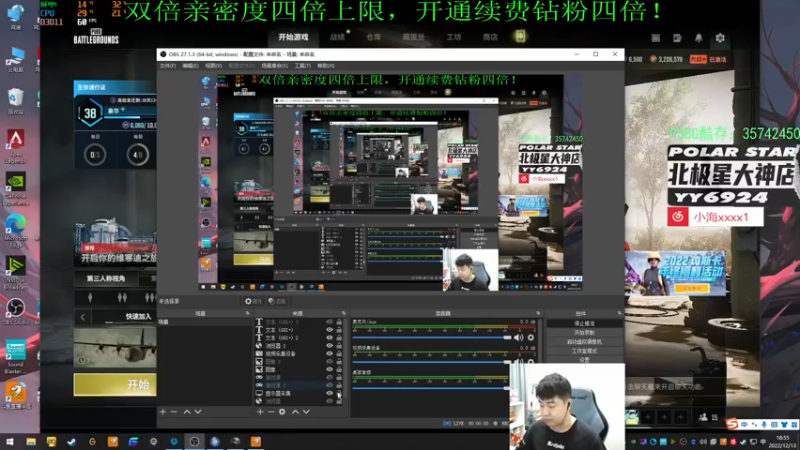Viewport: 800px width, 450px height.
Task: Add a new scene with plus icon
Action: pyautogui.click(x=163, y=412)
